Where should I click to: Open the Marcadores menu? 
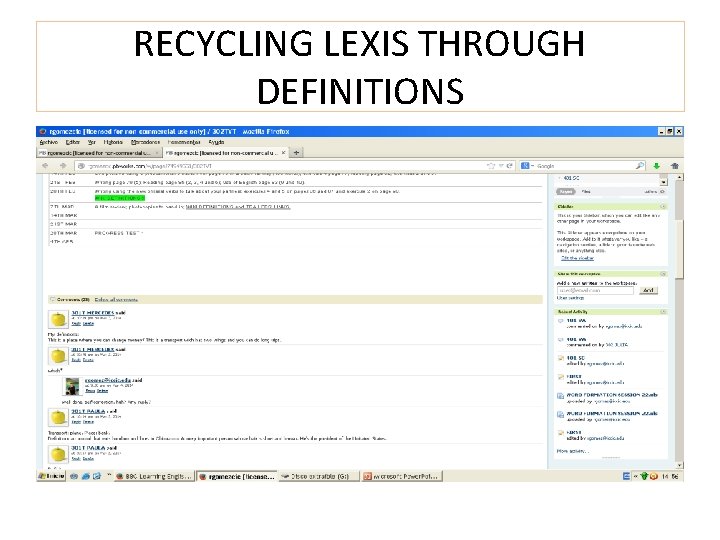click(146, 142)
